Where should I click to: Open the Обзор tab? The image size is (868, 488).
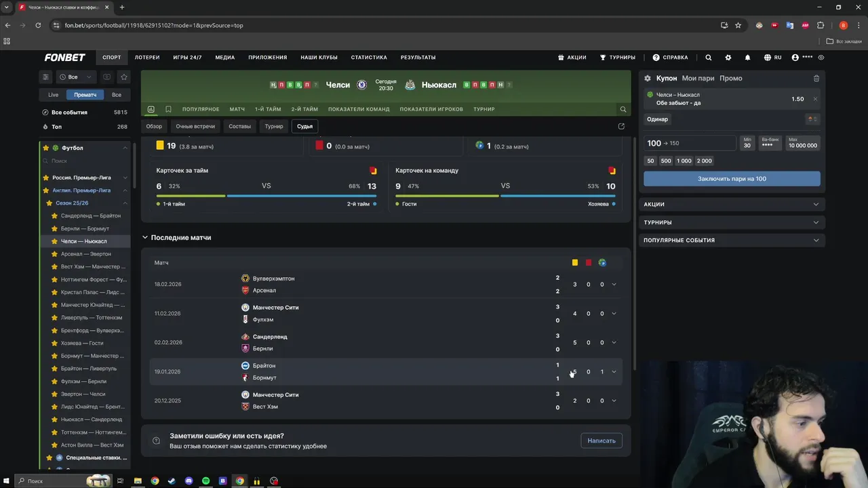[154, 126]
